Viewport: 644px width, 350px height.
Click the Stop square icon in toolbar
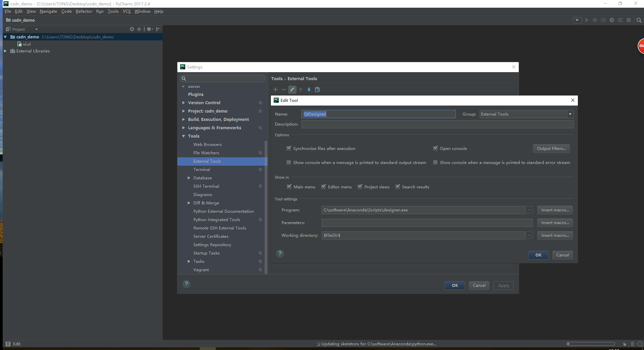pos(629,20)
